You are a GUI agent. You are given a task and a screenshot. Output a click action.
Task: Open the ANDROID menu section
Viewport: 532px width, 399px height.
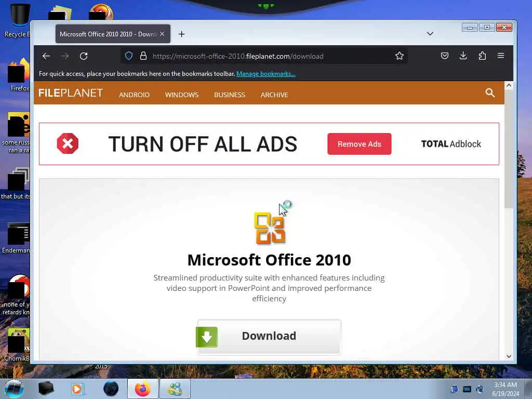click(134, 95)
